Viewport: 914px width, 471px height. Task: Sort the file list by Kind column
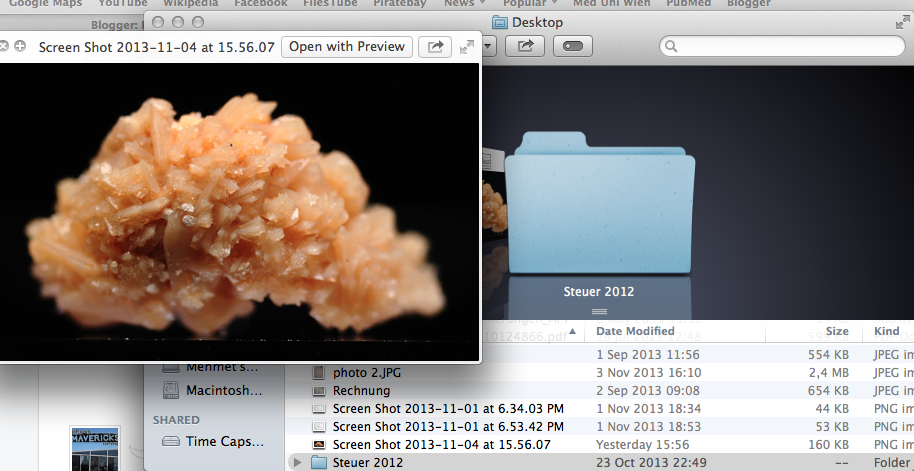(887, 331)
